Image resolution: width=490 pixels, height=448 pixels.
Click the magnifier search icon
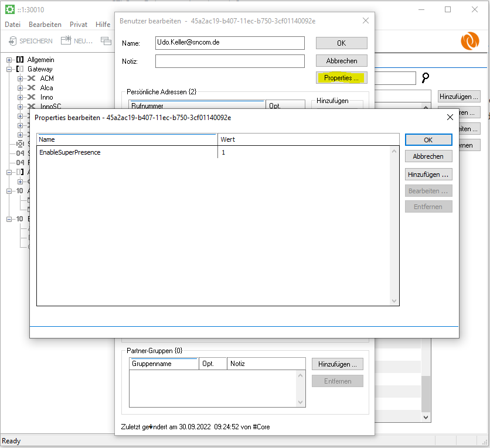coord(426,78)
